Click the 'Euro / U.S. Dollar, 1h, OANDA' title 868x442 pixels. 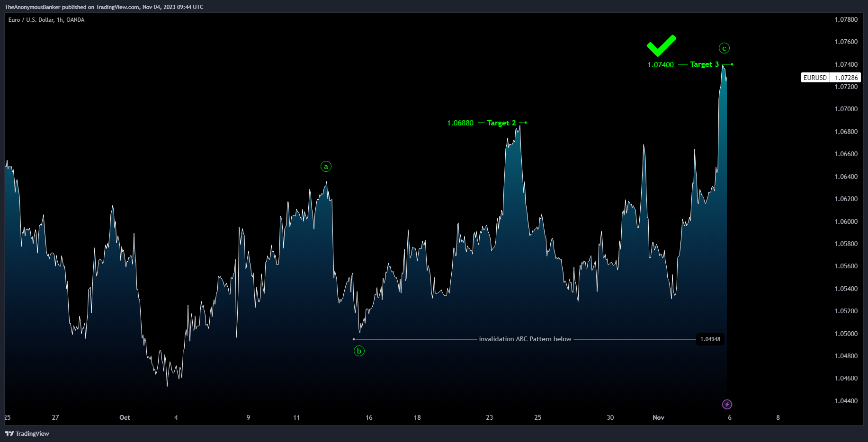[x=46, y=20]
